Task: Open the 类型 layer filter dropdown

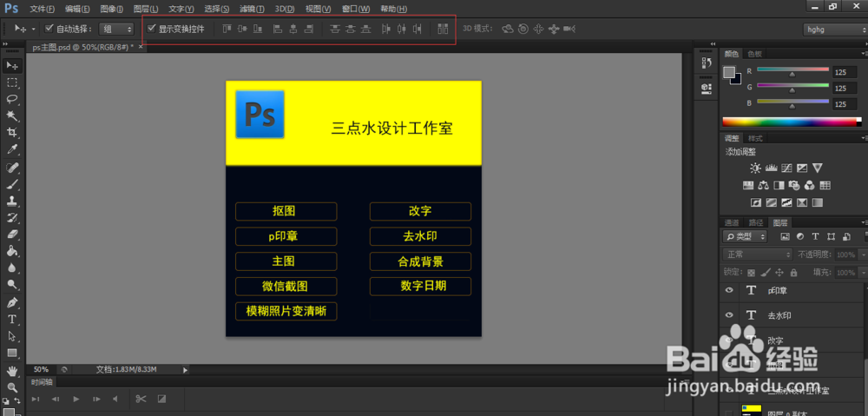Action: (745, 236)
